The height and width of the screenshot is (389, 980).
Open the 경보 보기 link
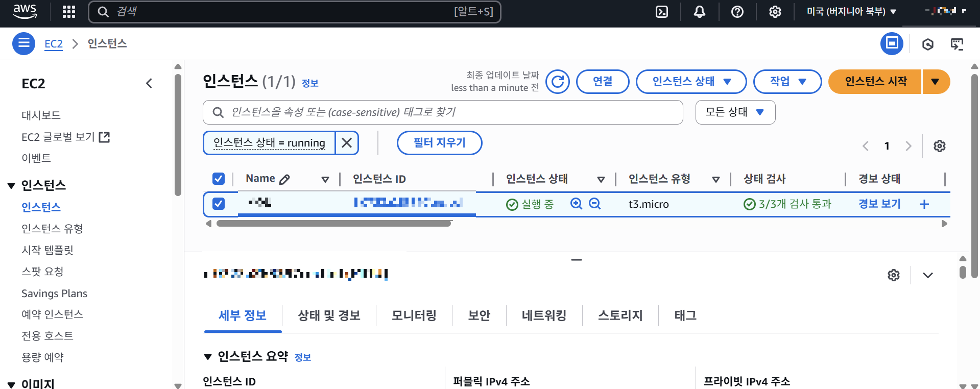click(879, 204)
